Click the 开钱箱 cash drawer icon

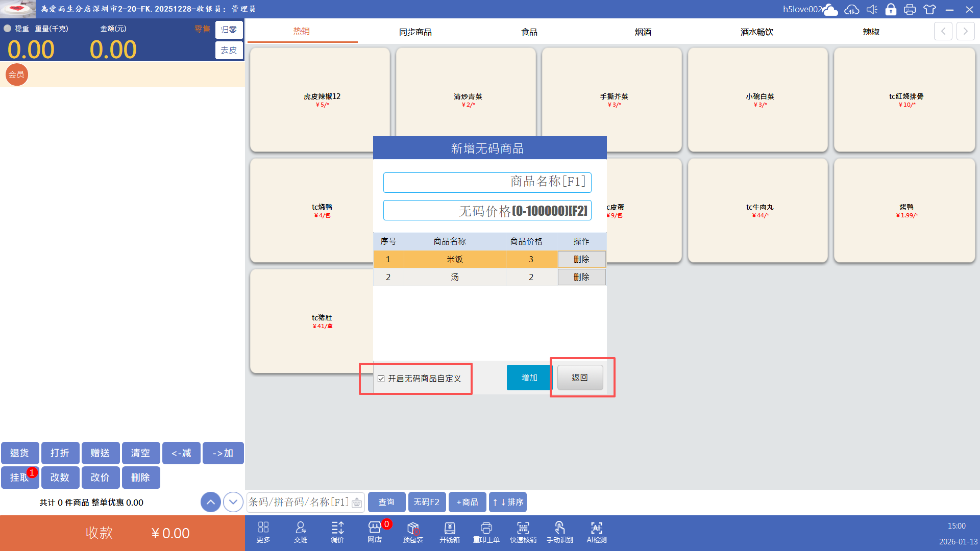[449, 532]
